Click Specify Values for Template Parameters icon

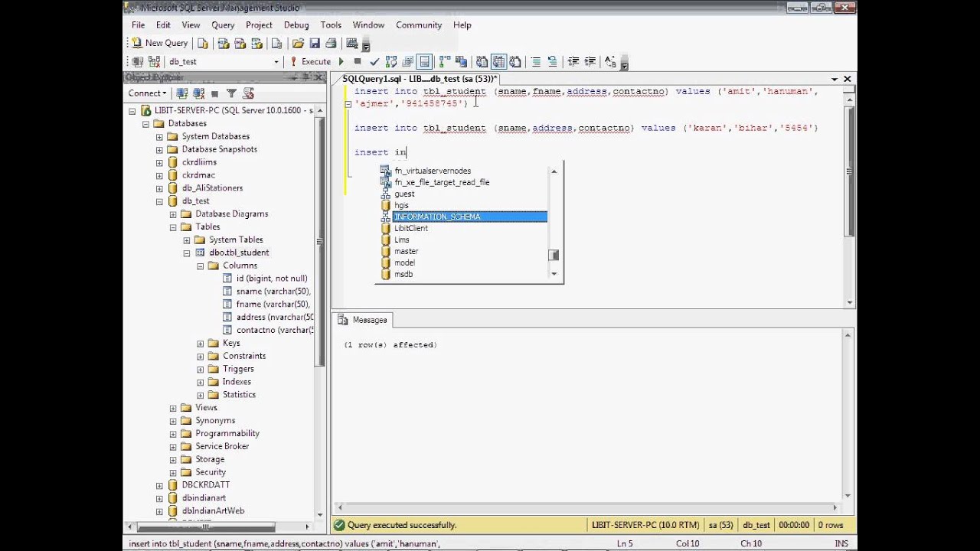(x=609, y=61)
